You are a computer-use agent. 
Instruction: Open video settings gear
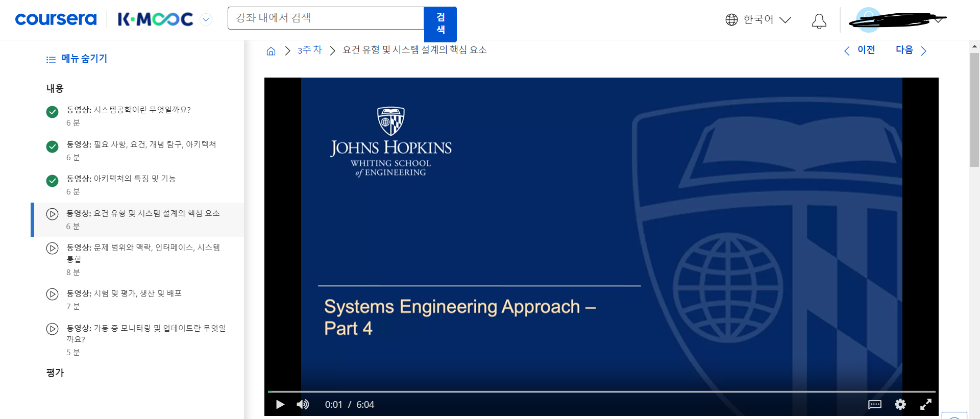(900, 405)
